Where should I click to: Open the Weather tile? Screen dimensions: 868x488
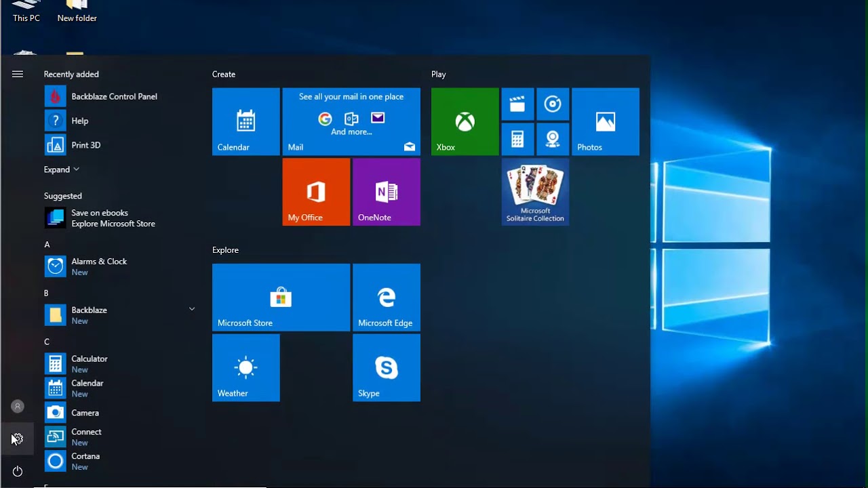click(245, 368)
